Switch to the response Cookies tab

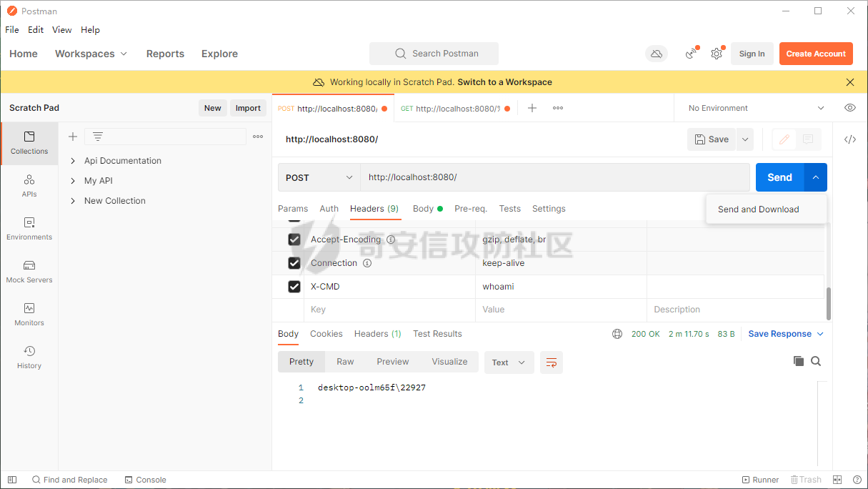pos(326,334)
